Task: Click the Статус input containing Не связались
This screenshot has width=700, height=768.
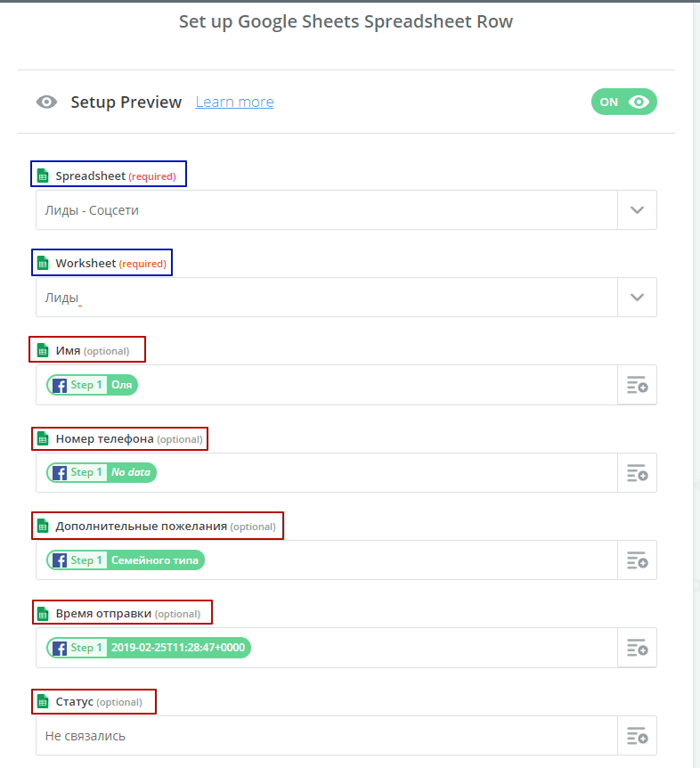Action: tap(327, 736)
